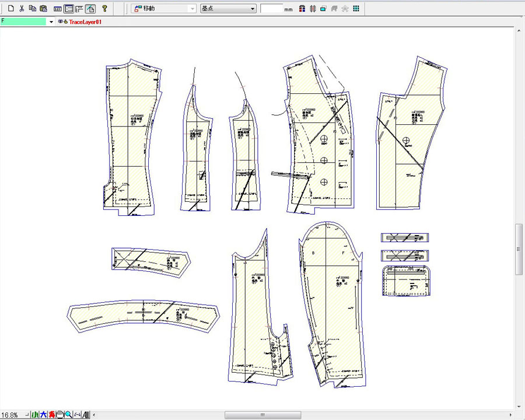
Task: Click the vertical scrollbar thumb
Action: tap(519, 249)
